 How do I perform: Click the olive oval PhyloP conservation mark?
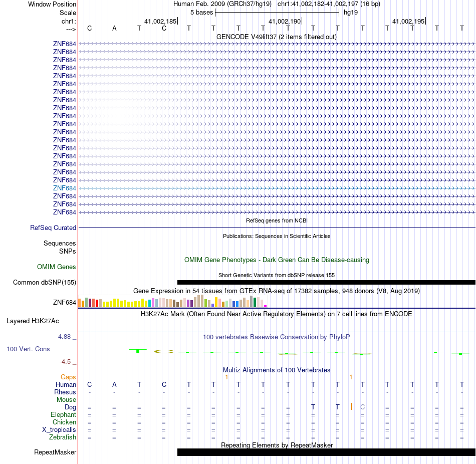(164, 352)
